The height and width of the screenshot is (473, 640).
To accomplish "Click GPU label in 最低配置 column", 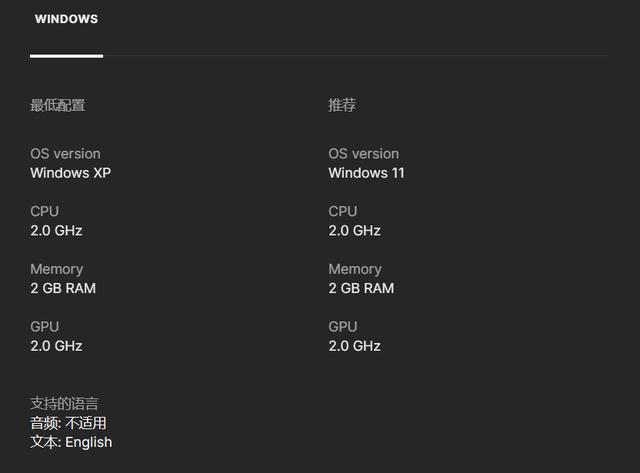I will coord(44,327).
